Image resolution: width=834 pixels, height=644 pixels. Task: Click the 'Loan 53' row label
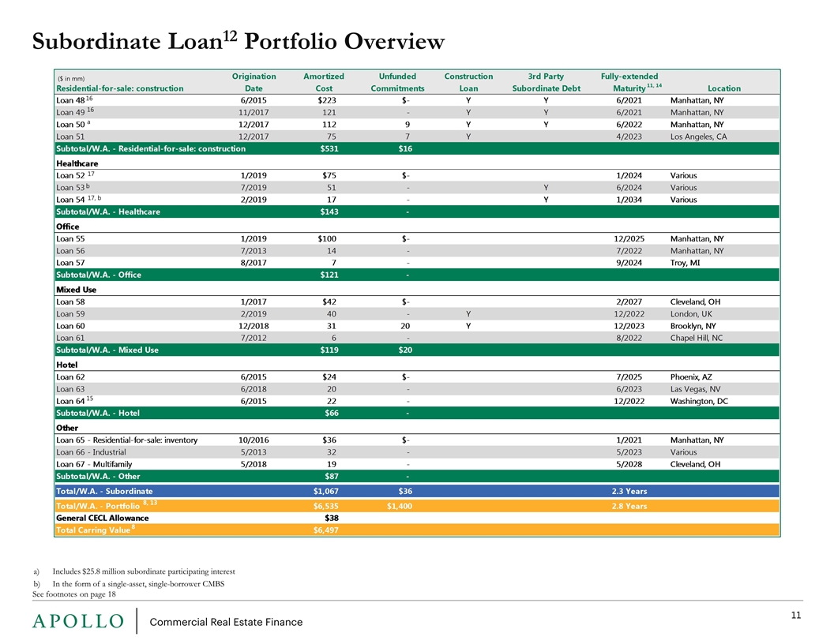[x=73, y=188]
